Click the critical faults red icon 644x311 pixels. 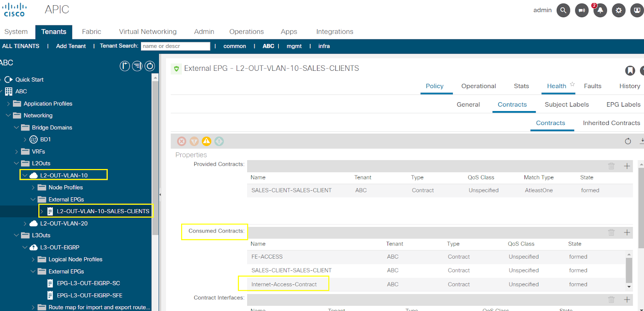pyautogui.click(x=182, y=141)
